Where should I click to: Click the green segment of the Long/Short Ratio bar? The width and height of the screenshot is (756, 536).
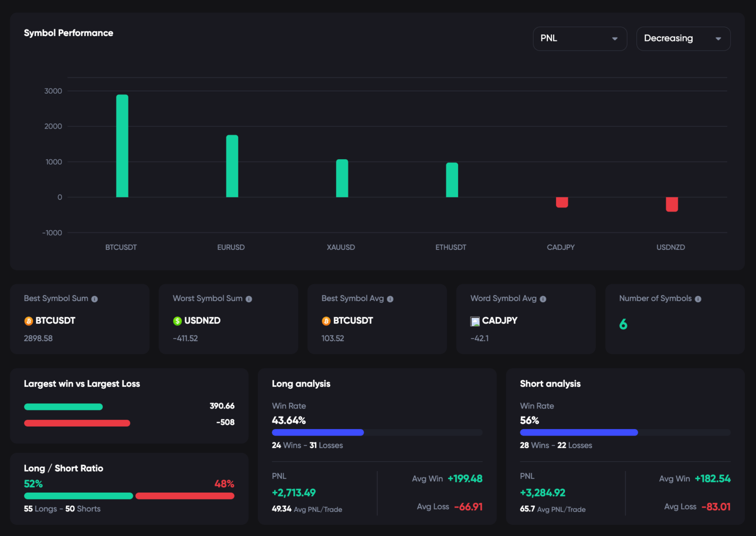78,496
